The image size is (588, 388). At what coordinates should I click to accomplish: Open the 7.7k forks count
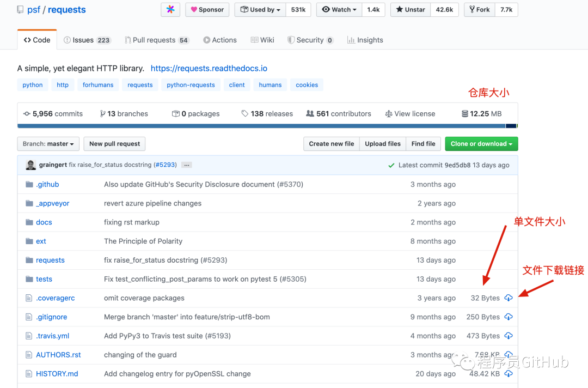(x=506, y=10)
